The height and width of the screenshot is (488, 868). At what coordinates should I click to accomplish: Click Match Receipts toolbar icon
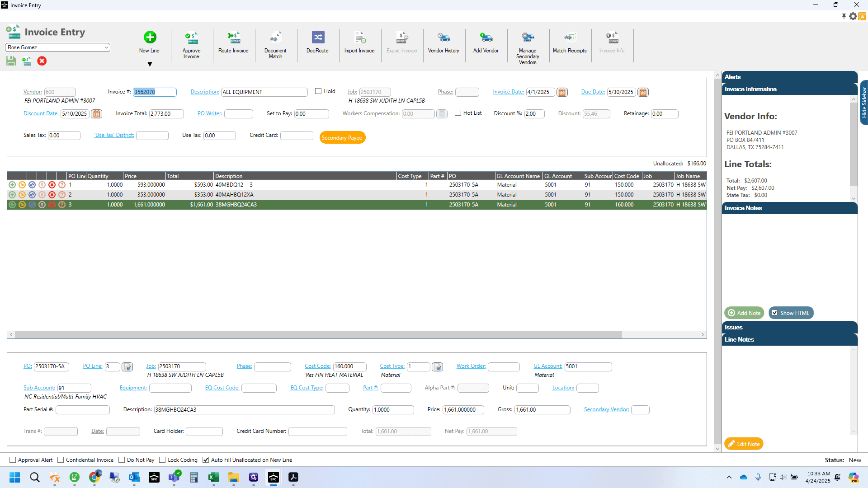[570, 37]
